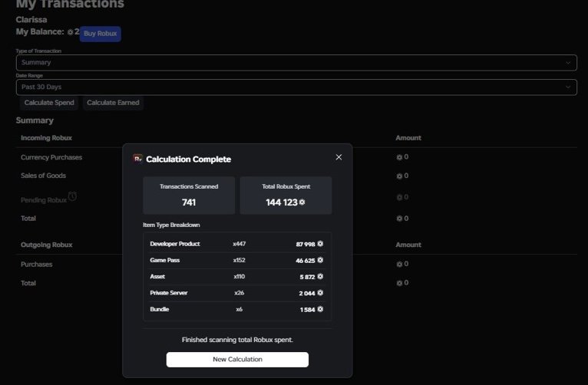Select the Transactions Scanned card
This screenshot has width=588, height=385.
189,196
